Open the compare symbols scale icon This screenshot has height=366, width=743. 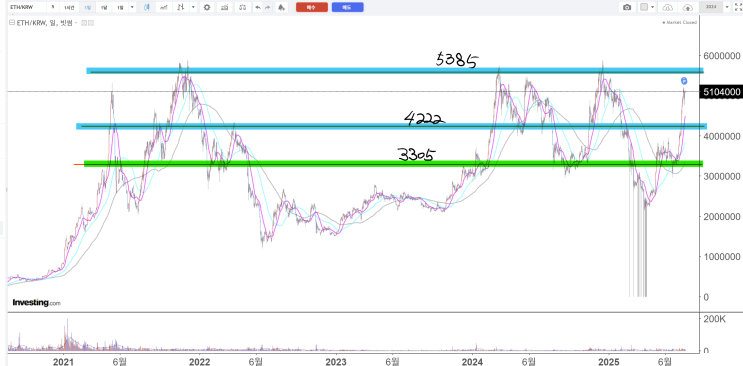[x=243, y=7]
